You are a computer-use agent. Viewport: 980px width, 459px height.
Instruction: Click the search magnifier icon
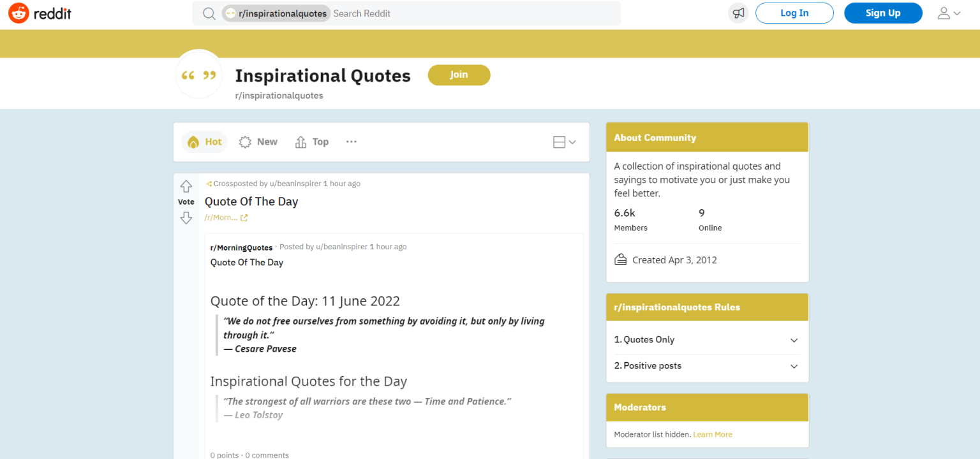coord(209,13)
